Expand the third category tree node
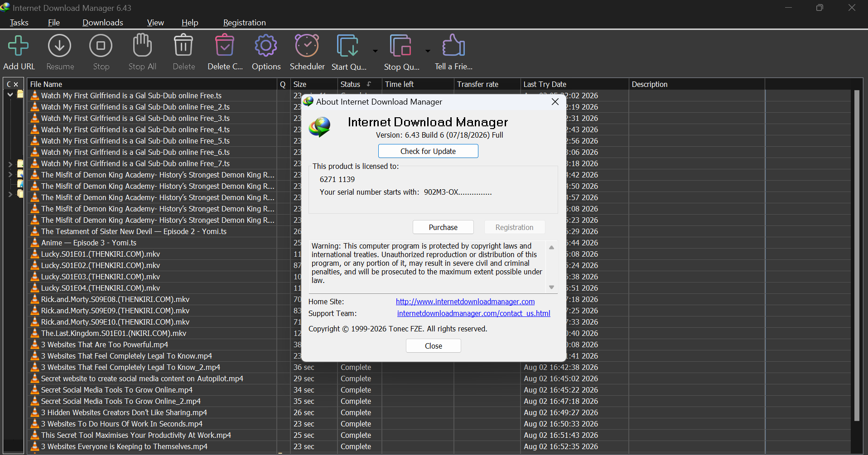Screen dimensions: 868x455 10,174
